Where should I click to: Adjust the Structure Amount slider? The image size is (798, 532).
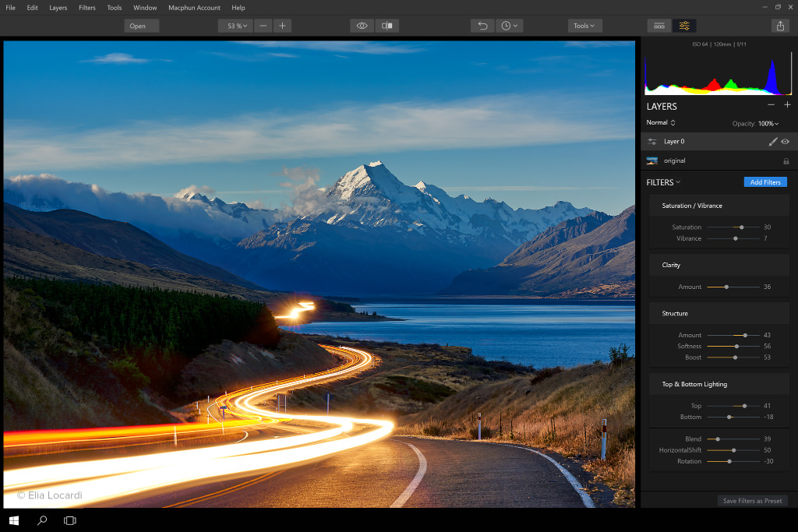(x=745, y=335)
